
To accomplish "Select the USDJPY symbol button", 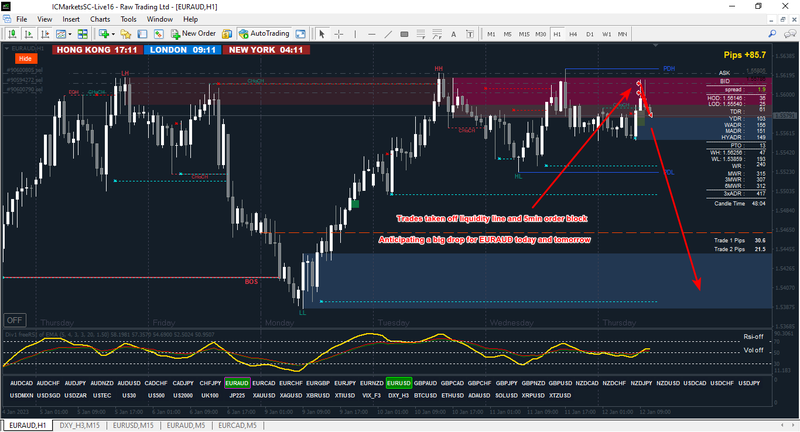I will click(x=749, y=383).
